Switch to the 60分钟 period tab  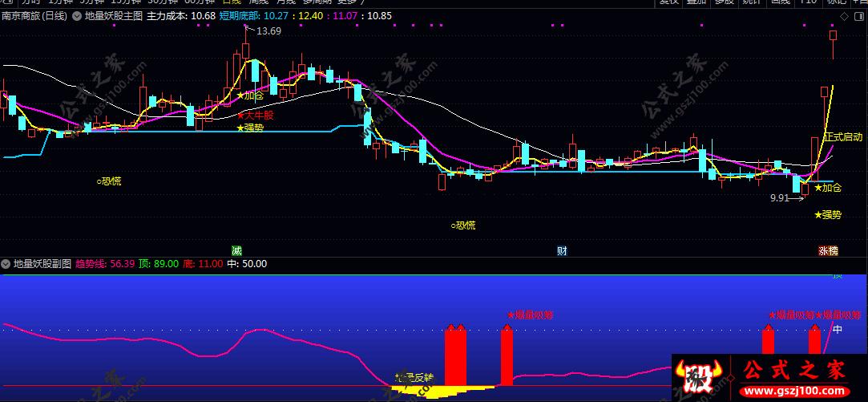(199, 2)
